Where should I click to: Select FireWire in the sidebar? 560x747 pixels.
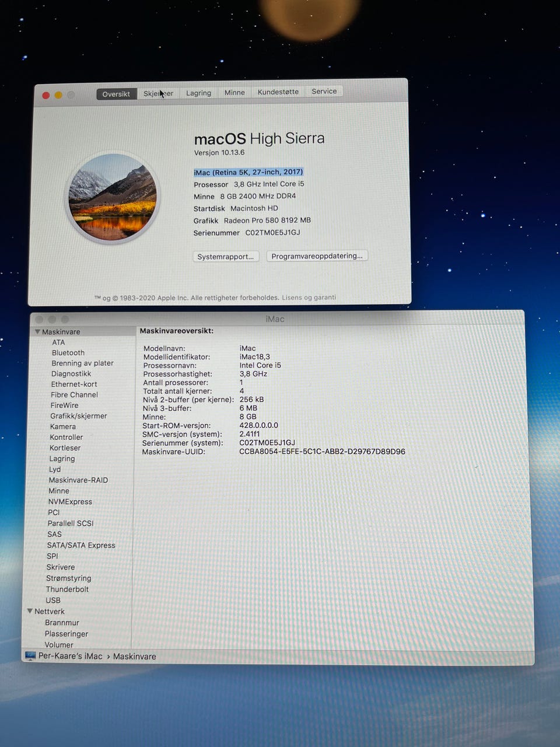pos(64,405)
